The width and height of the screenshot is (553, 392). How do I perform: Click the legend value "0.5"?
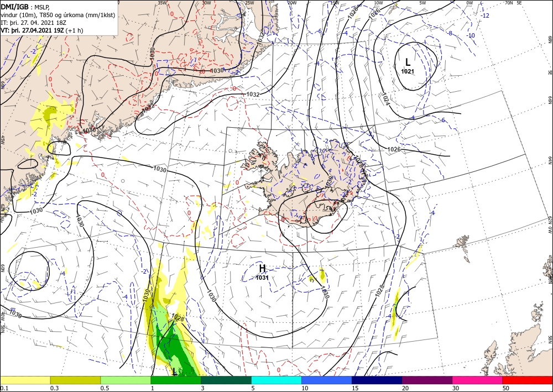[x=104, y=388]
